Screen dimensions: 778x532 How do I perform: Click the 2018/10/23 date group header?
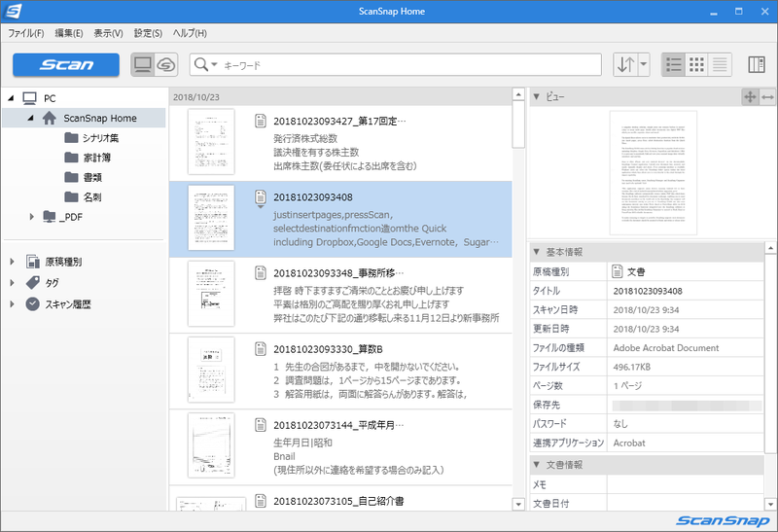click(x=340, y=97)
